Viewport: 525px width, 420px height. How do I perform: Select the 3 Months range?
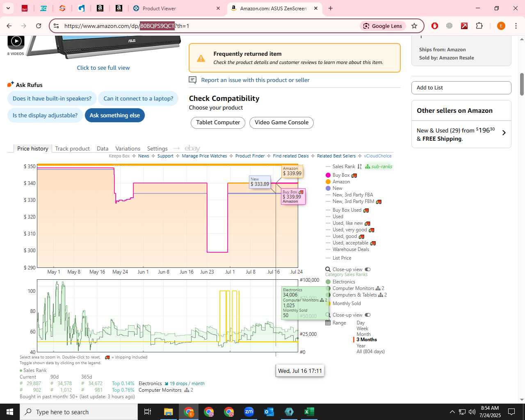click(367, 340)
